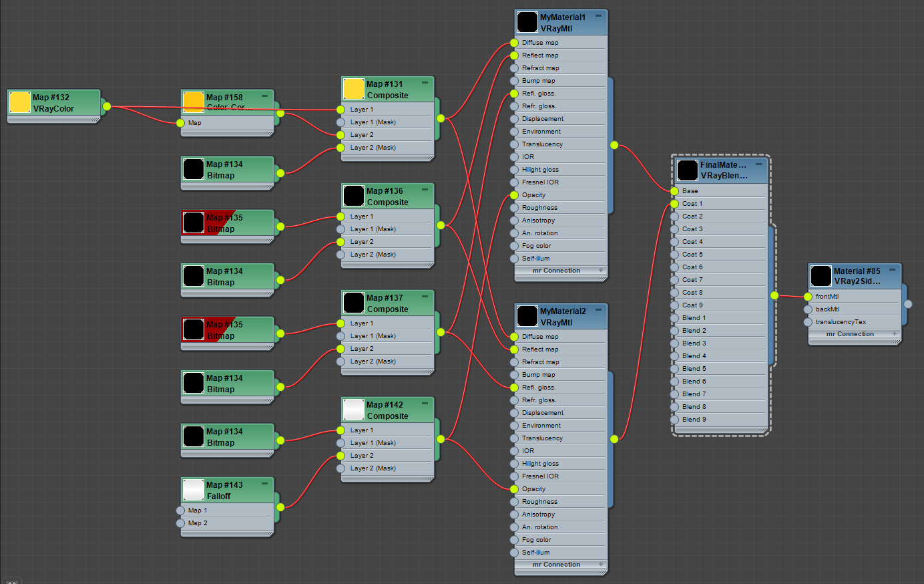The image size is (924, 584).
Task: Expand the mr Connection rollout on MyMaterial1
Action: click(x=600, y=270)
